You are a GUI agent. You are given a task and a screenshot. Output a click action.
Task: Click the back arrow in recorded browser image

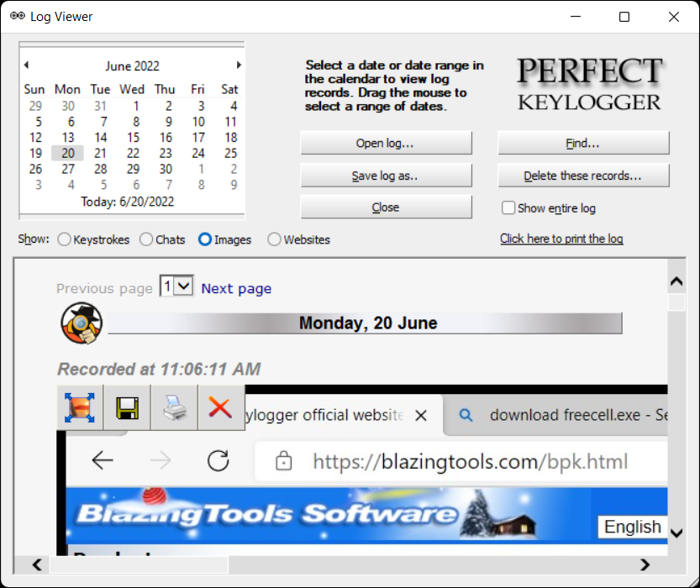[103, 460]
